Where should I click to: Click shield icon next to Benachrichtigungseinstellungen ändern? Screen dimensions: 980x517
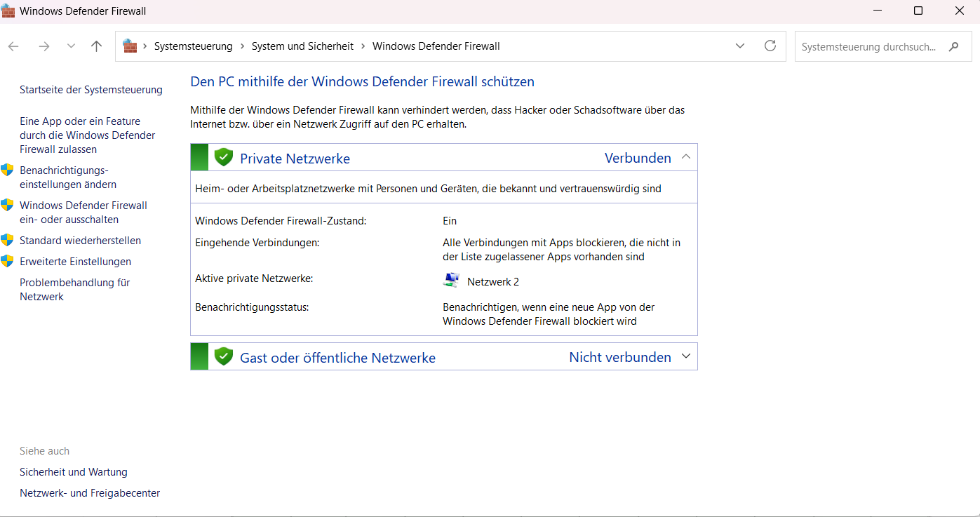(x=7, y=170)
